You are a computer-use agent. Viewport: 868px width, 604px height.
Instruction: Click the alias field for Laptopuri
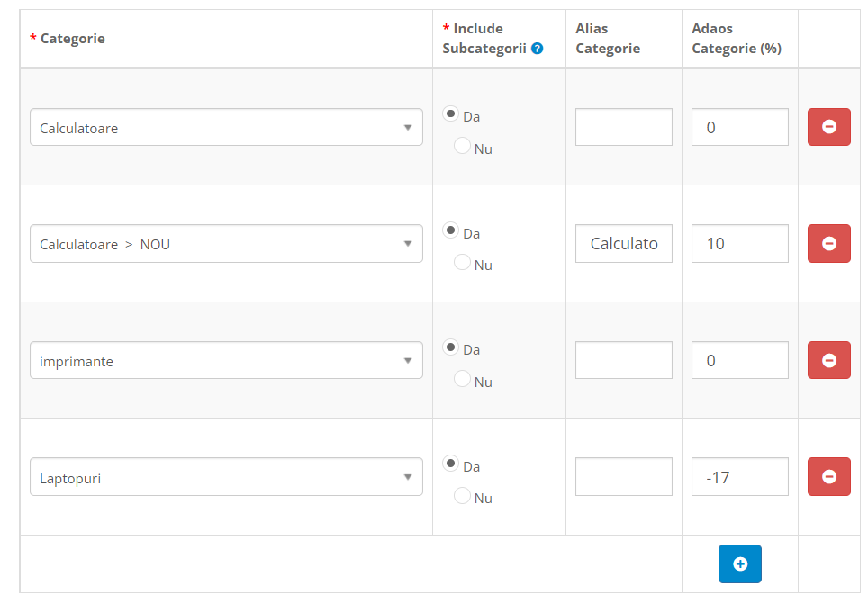623,476
